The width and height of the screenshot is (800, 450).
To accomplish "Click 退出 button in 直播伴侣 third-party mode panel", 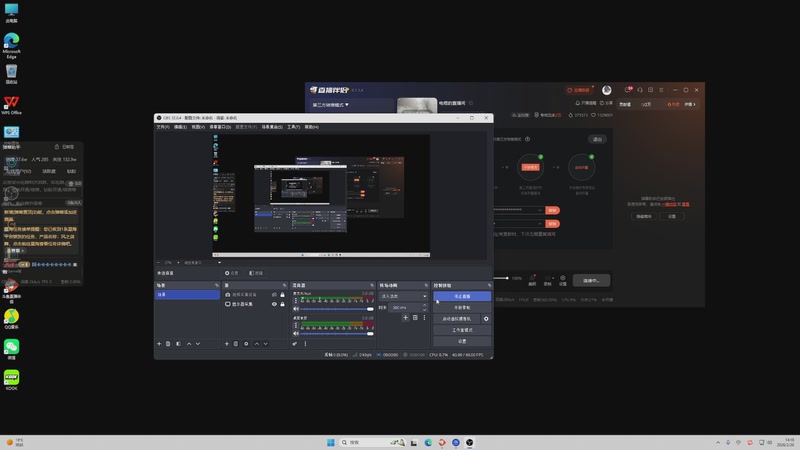I will (597, 139).
